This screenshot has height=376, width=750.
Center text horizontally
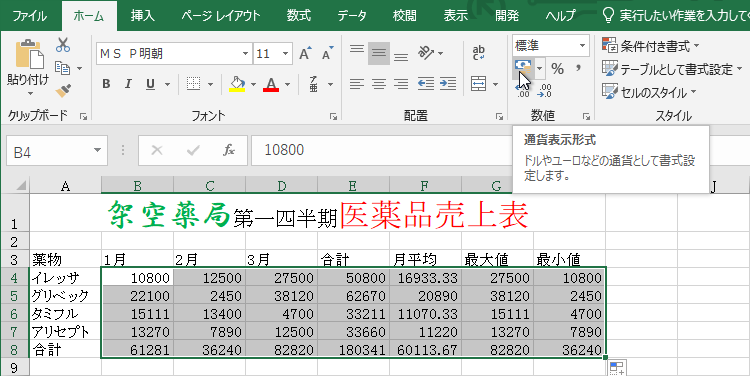pyautogui.click(x=379, y=84)
